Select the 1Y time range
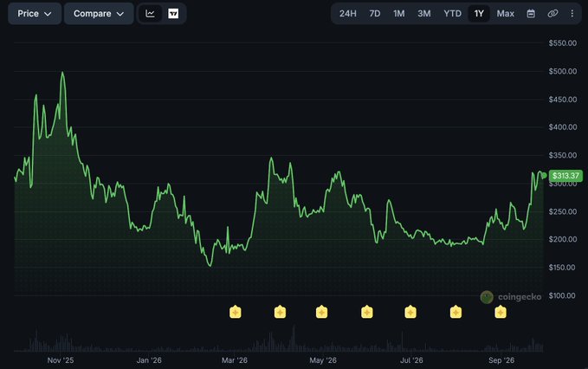 click(479, 14)
